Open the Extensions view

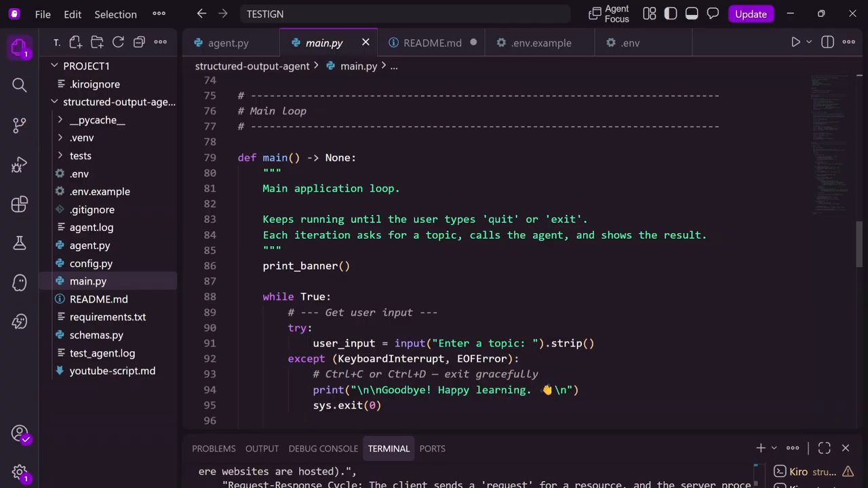[x=19, y=204]
